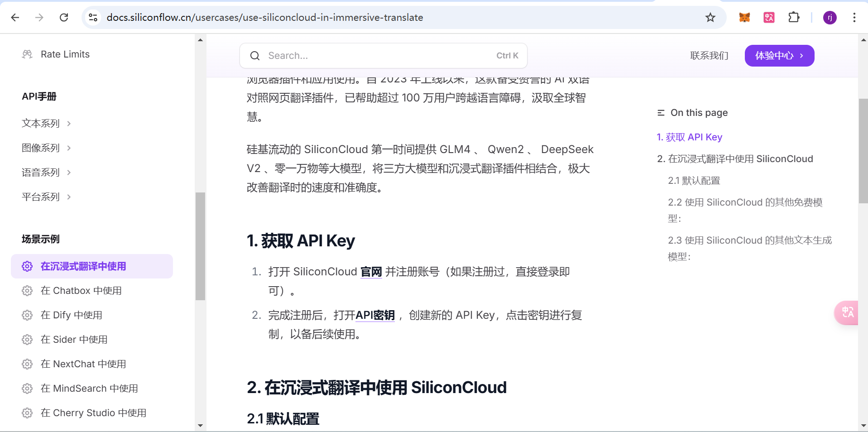868x432 pixels.
Task: Open the browser Extensions puzzle icon
Action: point(794,18)
